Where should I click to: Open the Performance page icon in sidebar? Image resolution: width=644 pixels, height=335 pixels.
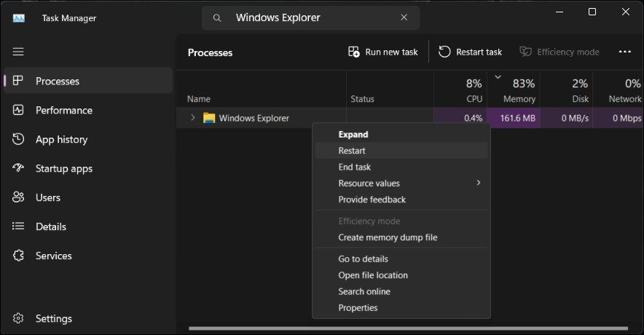tap(19, 110)
